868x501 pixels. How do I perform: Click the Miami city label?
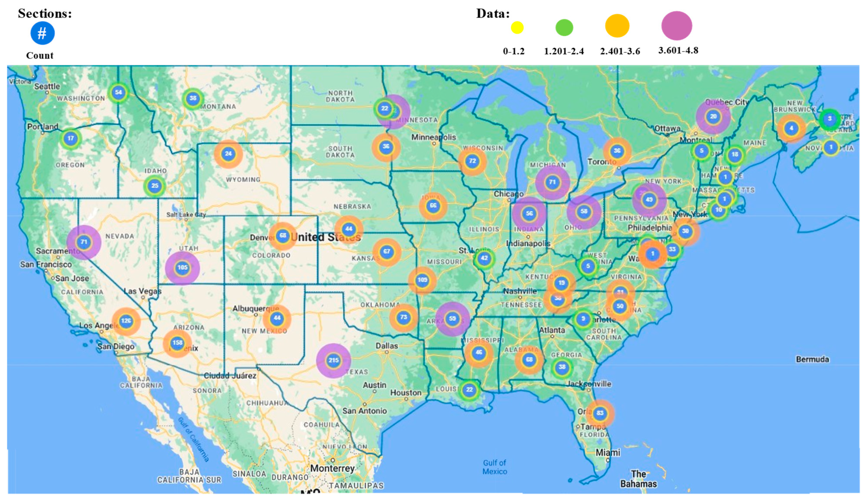pos(608,453)
